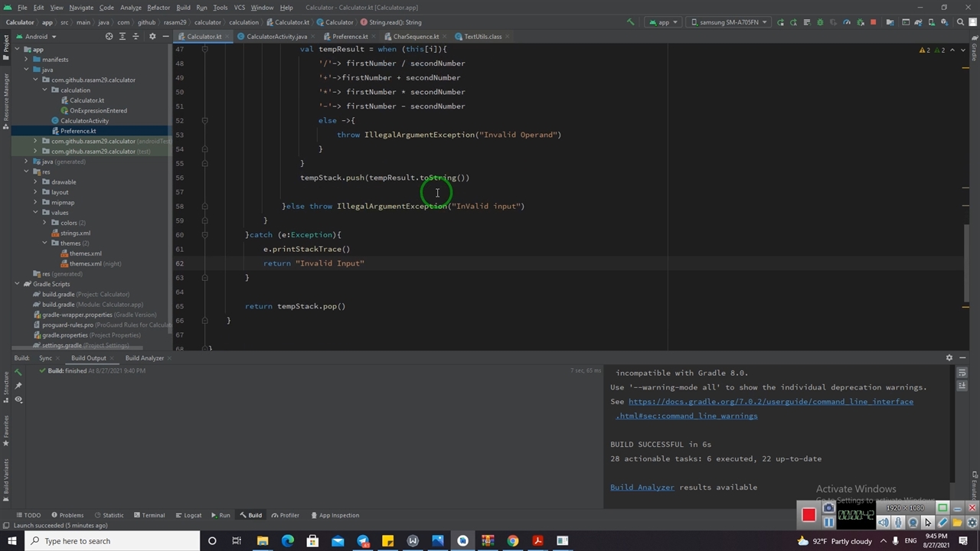Click the Build Analyzer results link
This screenshot has width=980, height=551.
pyautogui.click(x=642, y=487)
